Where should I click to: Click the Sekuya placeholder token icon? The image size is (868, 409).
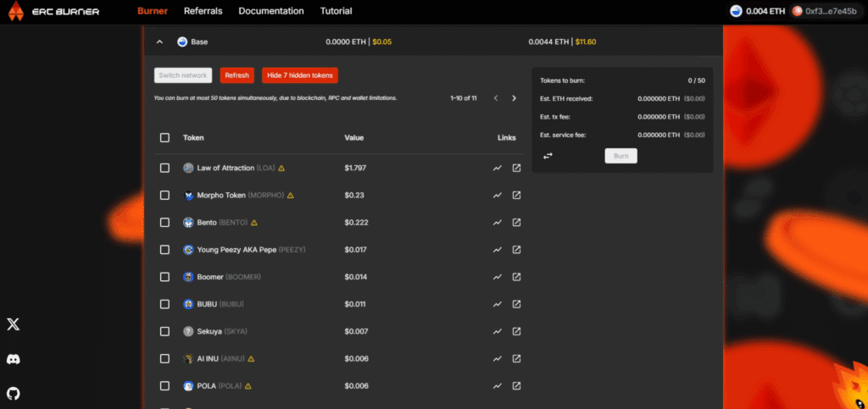pyautogui.click(x=188, y=332)
